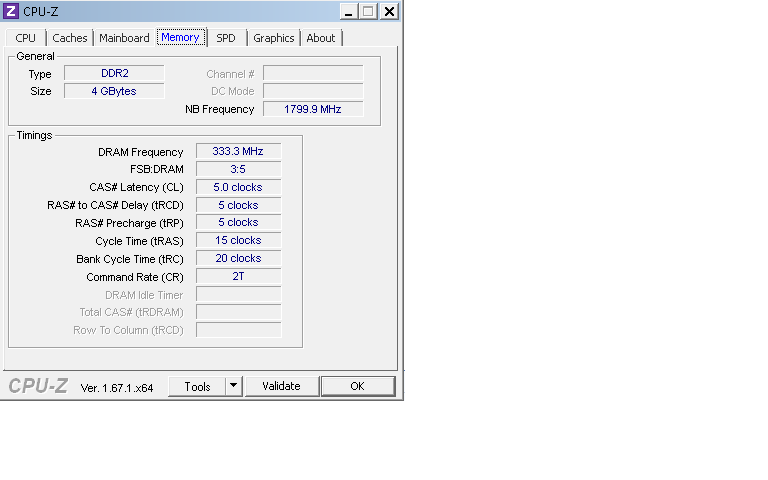Viewport: 768px width, 480px height.
Task: Open the CPU tab
Action: point(26,38)
